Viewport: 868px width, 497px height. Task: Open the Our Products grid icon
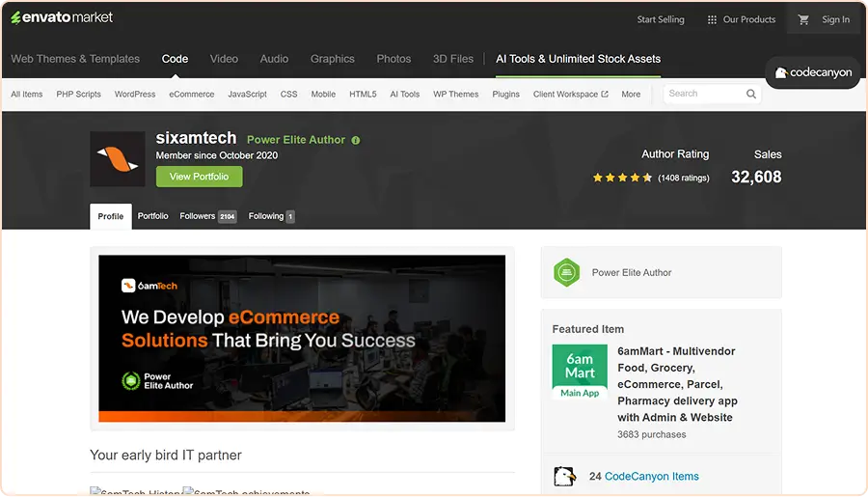[712, 20]
